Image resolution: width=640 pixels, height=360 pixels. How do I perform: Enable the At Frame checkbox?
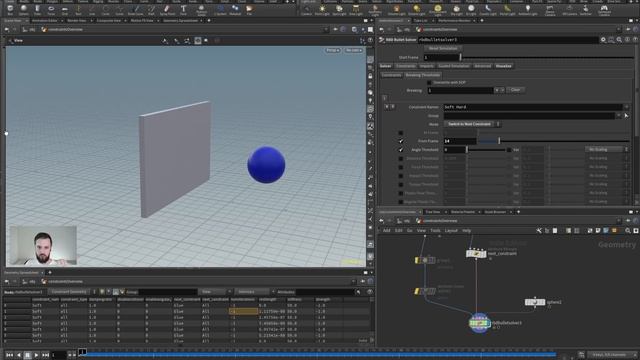(x=401, y=133)
